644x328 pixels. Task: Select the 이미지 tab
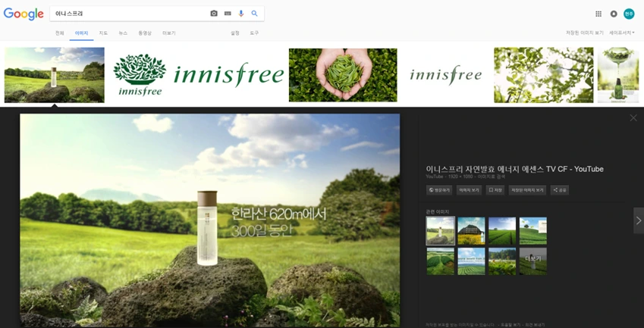pos(81,33)
